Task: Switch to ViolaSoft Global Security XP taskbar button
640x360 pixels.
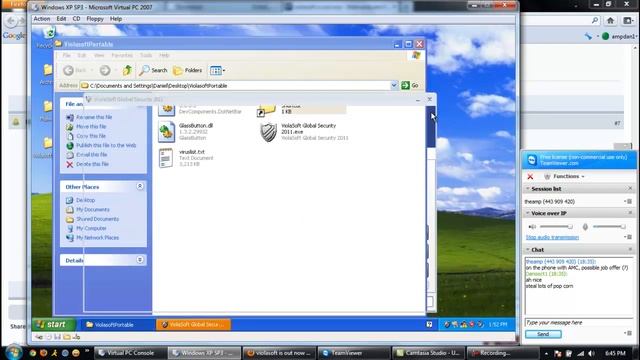Action: pos(193,325)
